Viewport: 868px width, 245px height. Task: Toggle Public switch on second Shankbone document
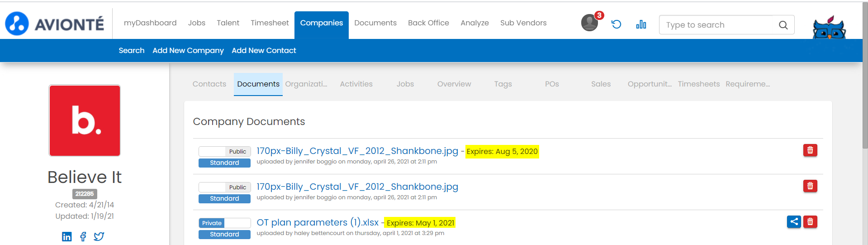click(x=224, y=187)
